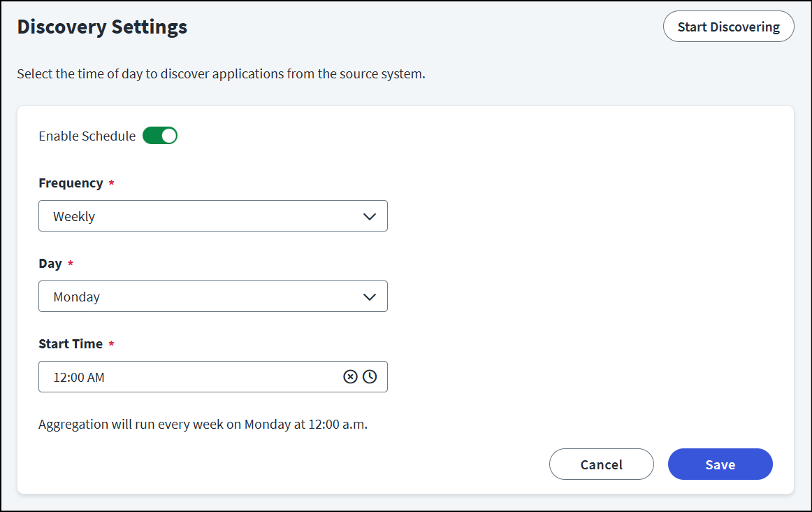Click the Day field label

pos(50,264)
